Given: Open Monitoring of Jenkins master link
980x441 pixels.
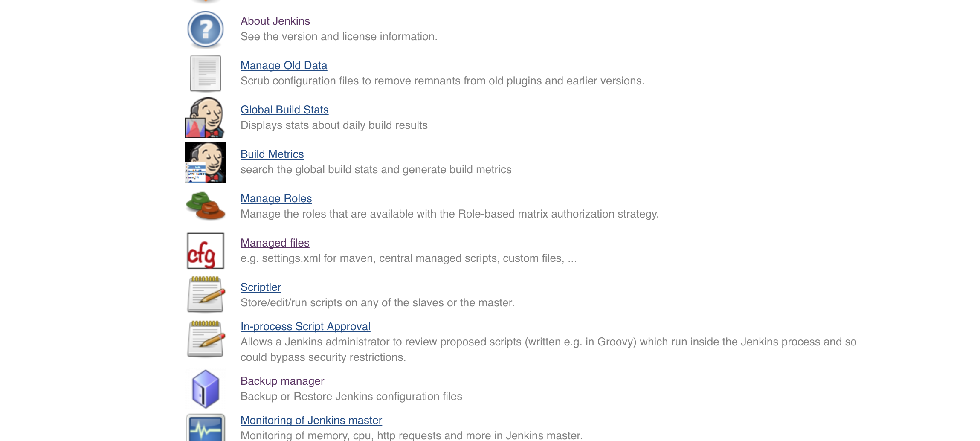Looking at the screenshot, I should 311,420.
